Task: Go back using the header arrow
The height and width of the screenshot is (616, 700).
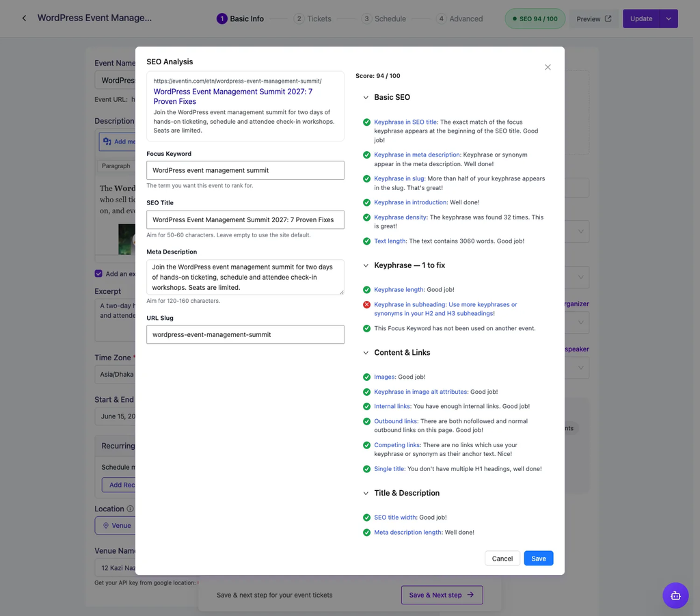Action: (24, 18)
